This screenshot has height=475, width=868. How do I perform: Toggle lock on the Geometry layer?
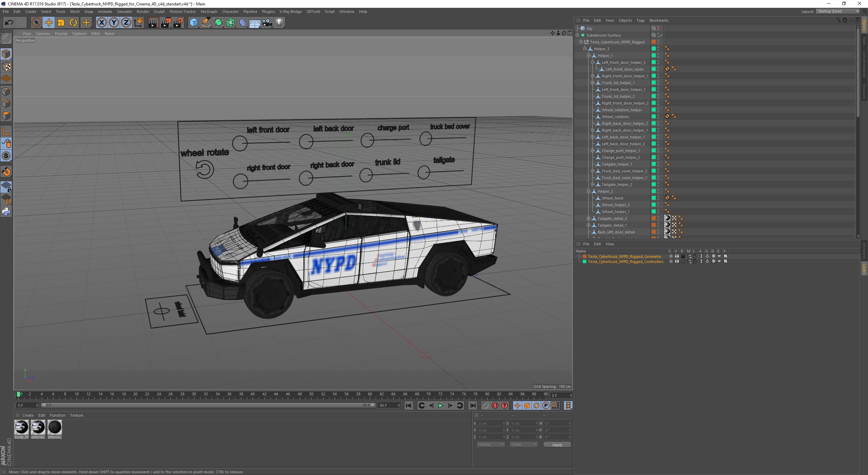[x=694, y=256]
